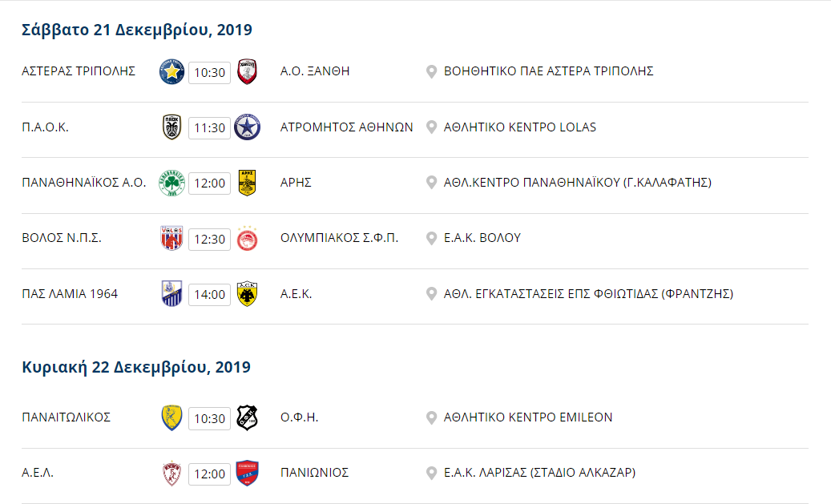Click the Panathinaikos shamrock logo
This screenshot has width=831, height=504.
tap(171, 183)
